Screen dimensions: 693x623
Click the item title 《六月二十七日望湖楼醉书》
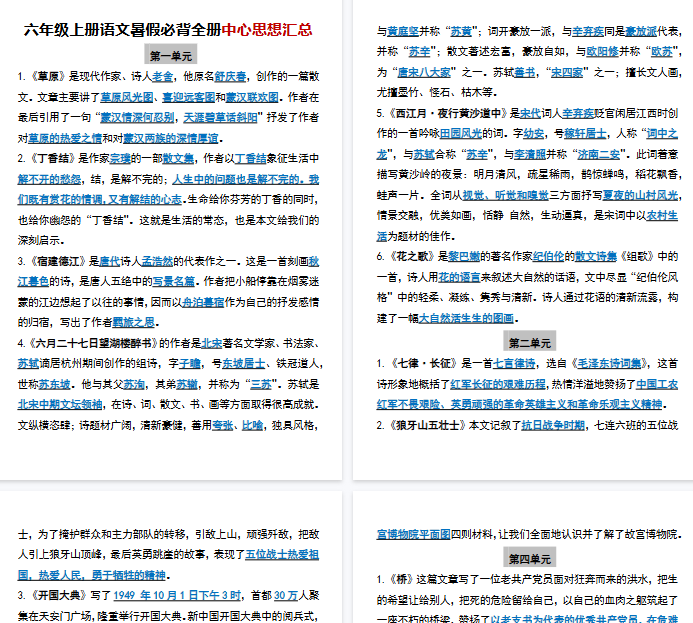coord(92,343)
